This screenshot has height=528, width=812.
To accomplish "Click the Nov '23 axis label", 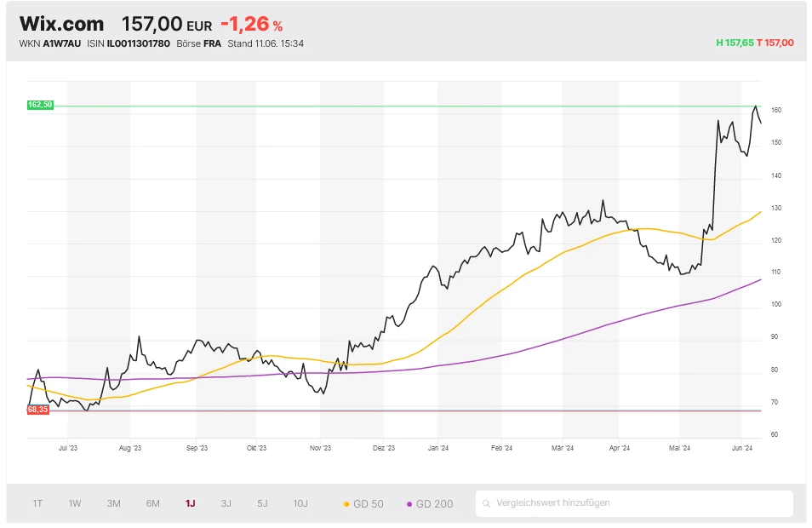I will pos(320,447).
